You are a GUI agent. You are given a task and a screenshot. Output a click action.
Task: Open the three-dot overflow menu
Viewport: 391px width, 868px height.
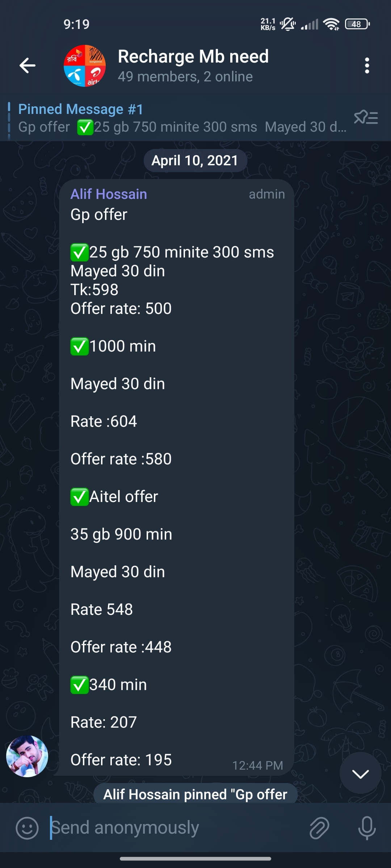367,65
